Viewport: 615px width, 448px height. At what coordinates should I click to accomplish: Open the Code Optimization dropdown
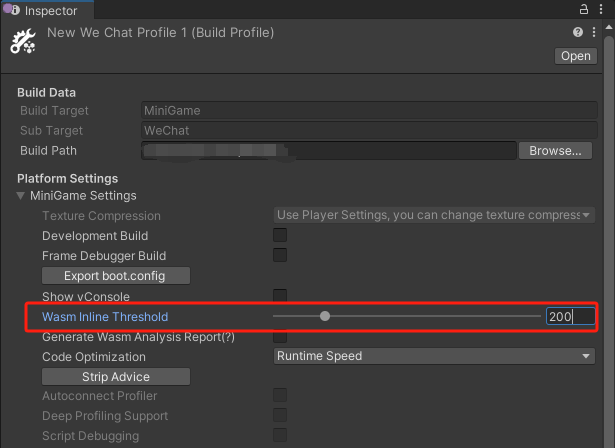[434, 356]
